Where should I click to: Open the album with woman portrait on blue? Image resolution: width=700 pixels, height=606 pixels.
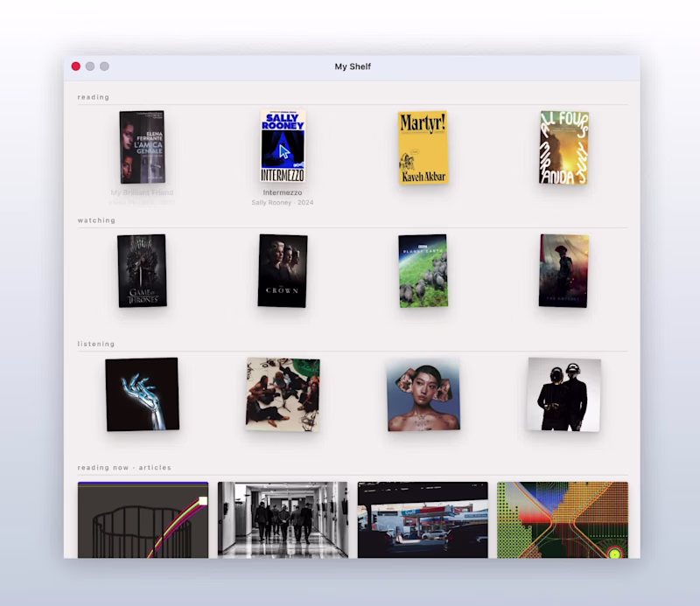(x=423, y=394)
